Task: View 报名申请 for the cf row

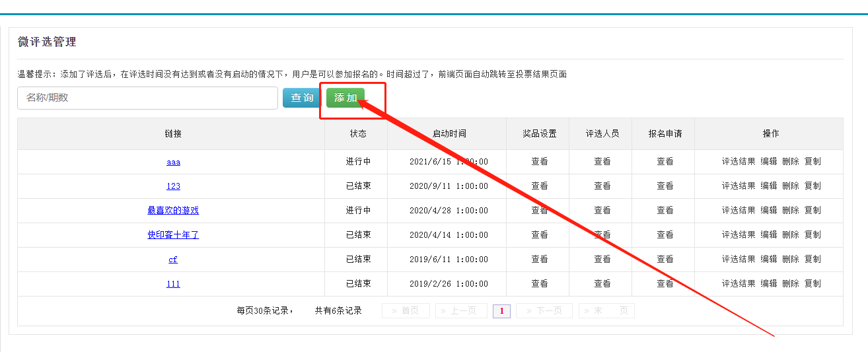Action: [665, 260]
